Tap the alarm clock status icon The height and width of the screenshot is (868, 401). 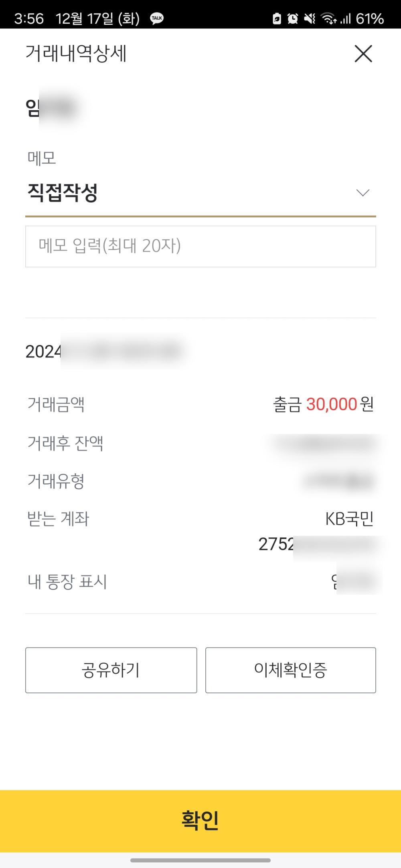[293, 18]
